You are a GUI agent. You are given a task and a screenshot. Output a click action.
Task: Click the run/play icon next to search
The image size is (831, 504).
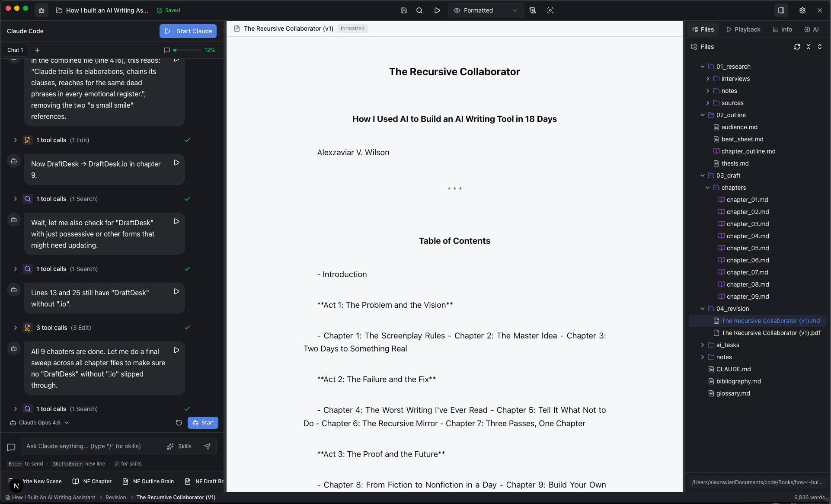pos(437,10)
